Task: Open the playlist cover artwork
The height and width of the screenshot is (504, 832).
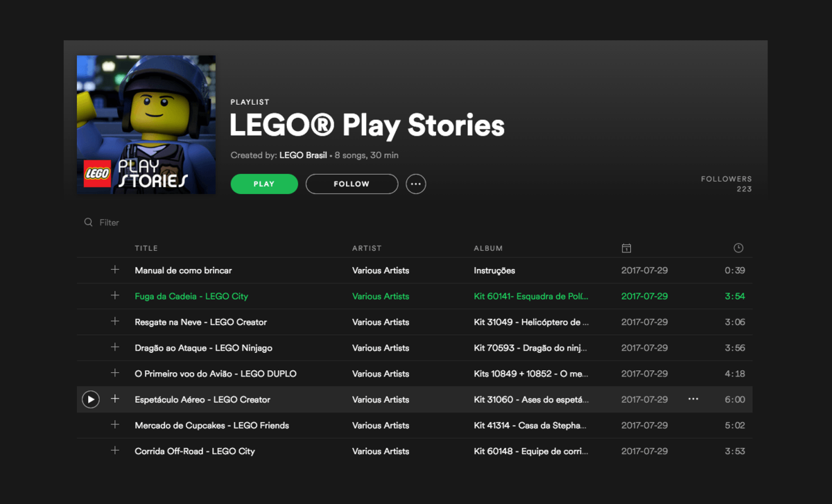Action: [x=146, y=125]
